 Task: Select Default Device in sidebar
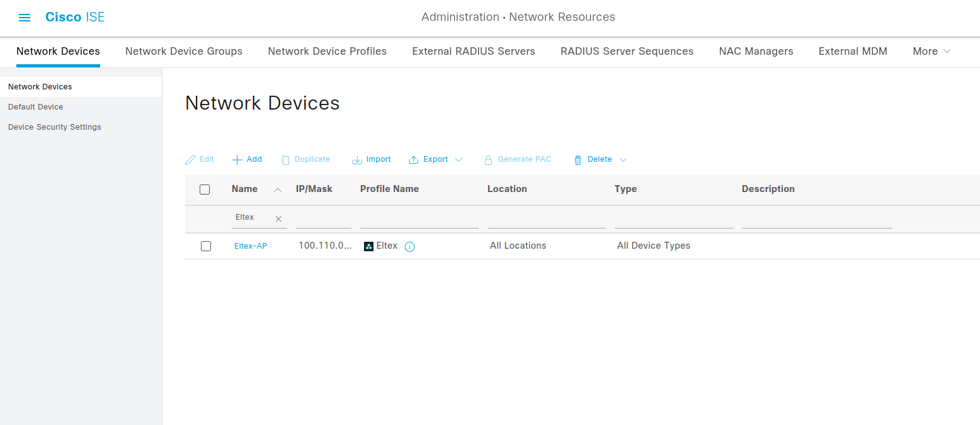pyautogui.click(x=36, y=107)
